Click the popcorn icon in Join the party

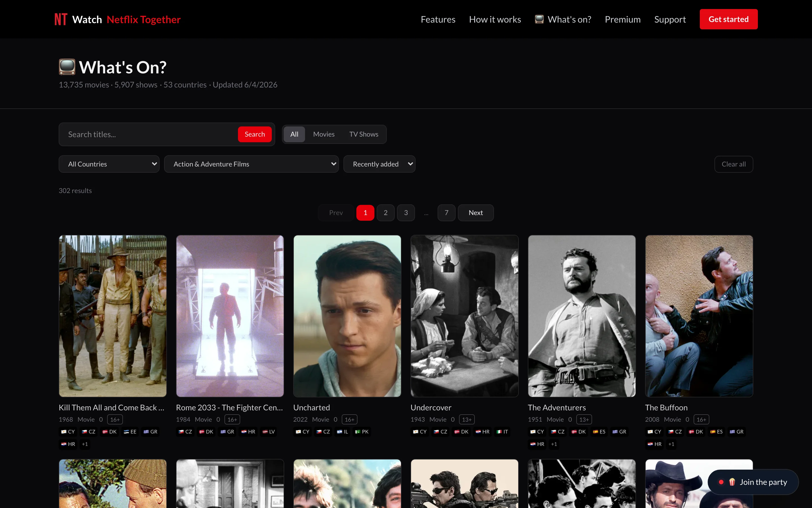pyautogui.click(x=732, y=482)
